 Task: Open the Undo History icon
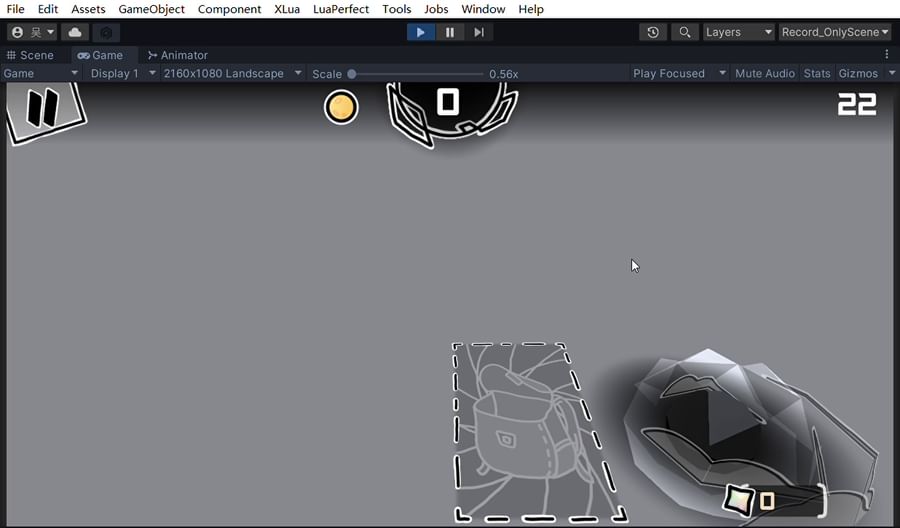[653, 32]
